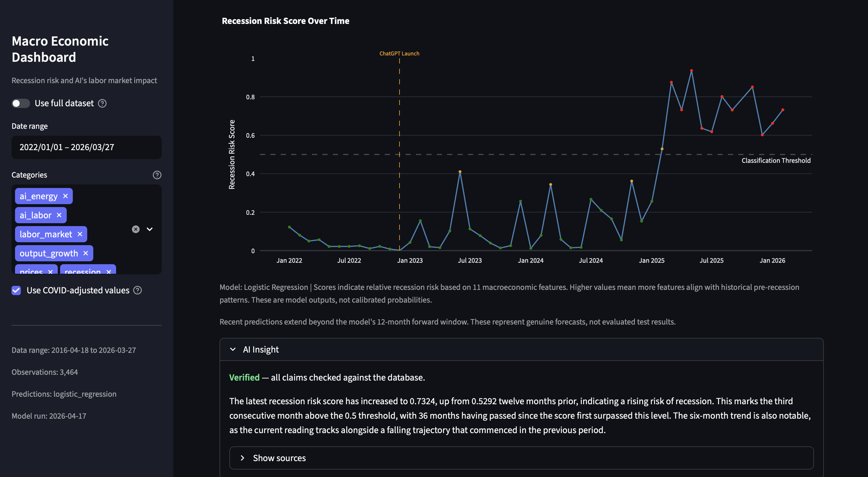Select the labor_market tag

click(51, 234)
